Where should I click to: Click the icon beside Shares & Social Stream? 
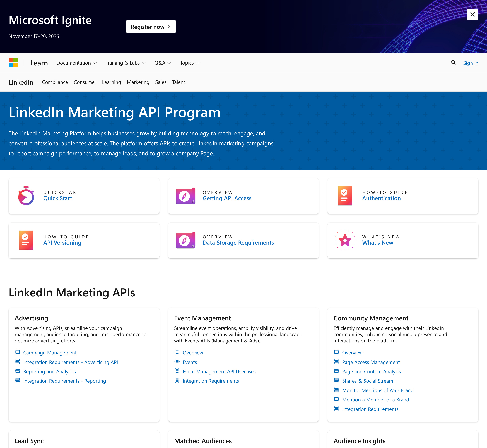coord(336,380)
